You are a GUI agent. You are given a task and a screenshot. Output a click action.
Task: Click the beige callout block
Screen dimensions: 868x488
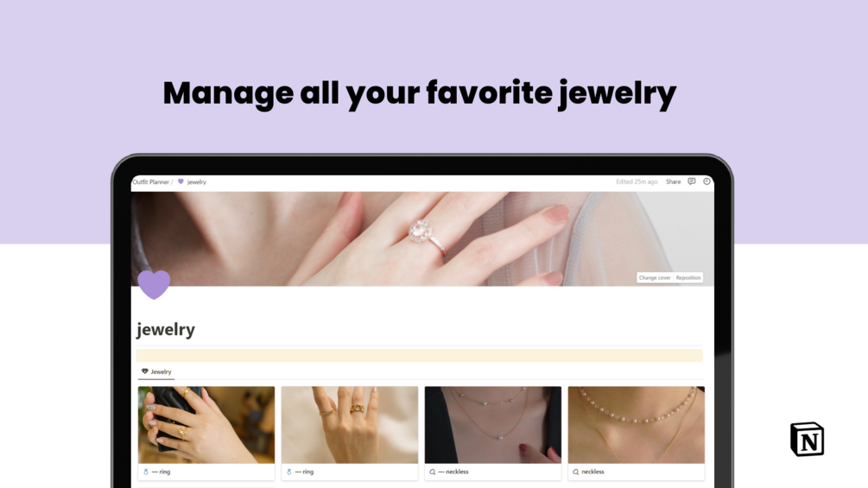[x=420, y=355]
